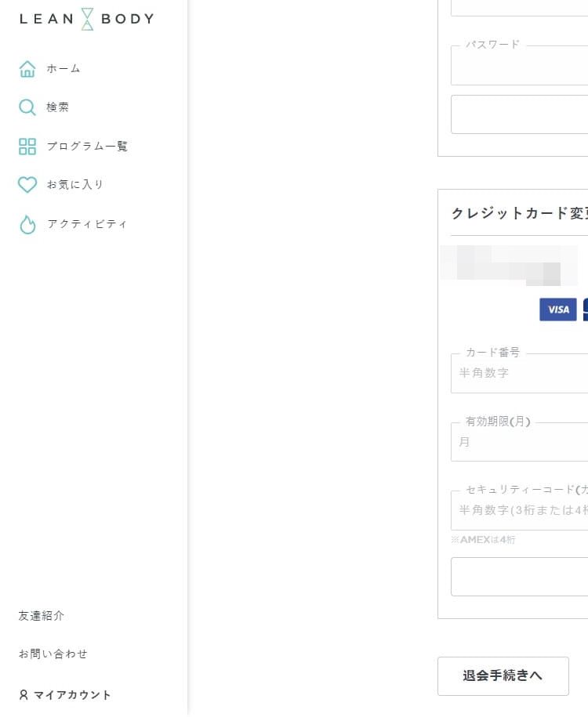Click the search magnifier icon

27,107
